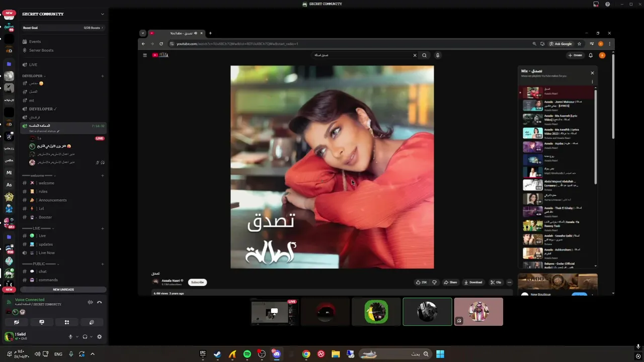The image size is (644, 362).
Task: Open Steam from the taskbar
Action: (217, 354)
